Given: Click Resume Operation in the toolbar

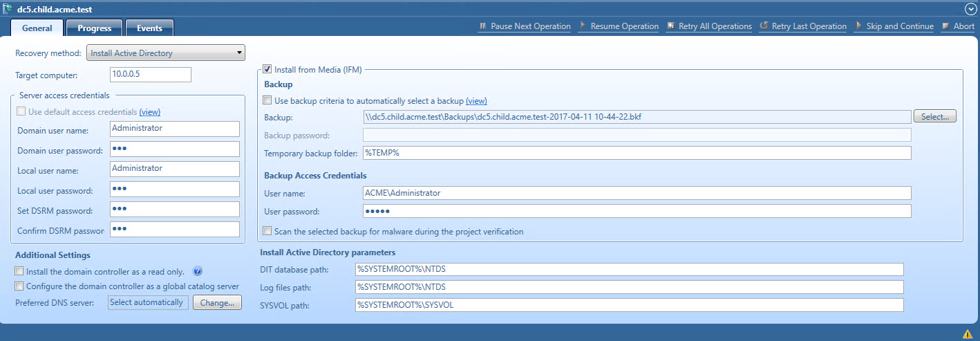Looking at the screenshot, I should tap(619, 26).
